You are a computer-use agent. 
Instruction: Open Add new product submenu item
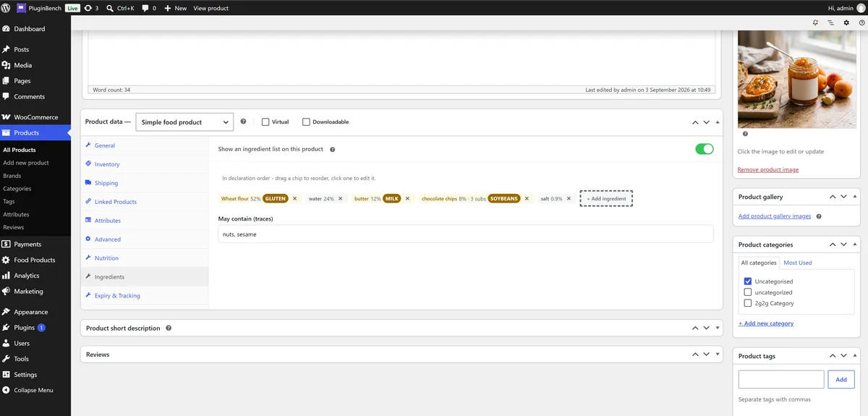point(26,163)
